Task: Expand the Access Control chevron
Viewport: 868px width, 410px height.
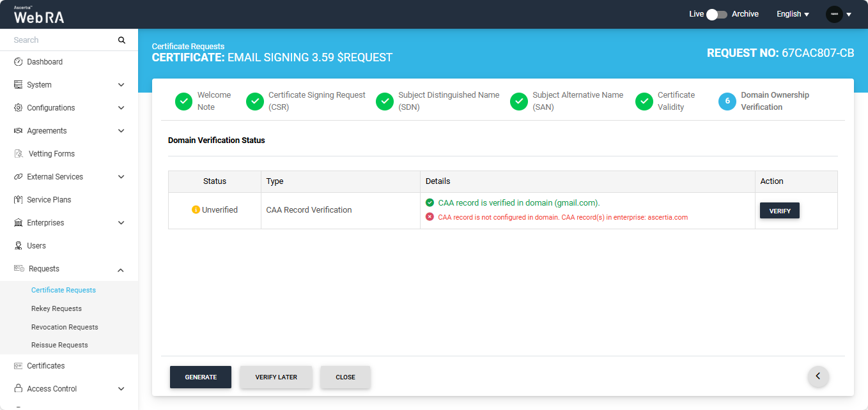Action: 121,389
